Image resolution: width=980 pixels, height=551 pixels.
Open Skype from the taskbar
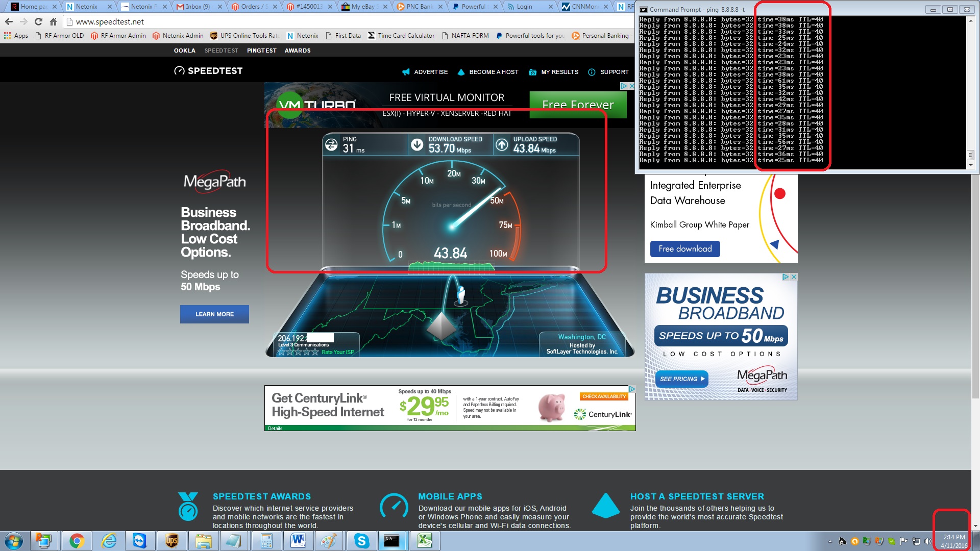(361, 541)
